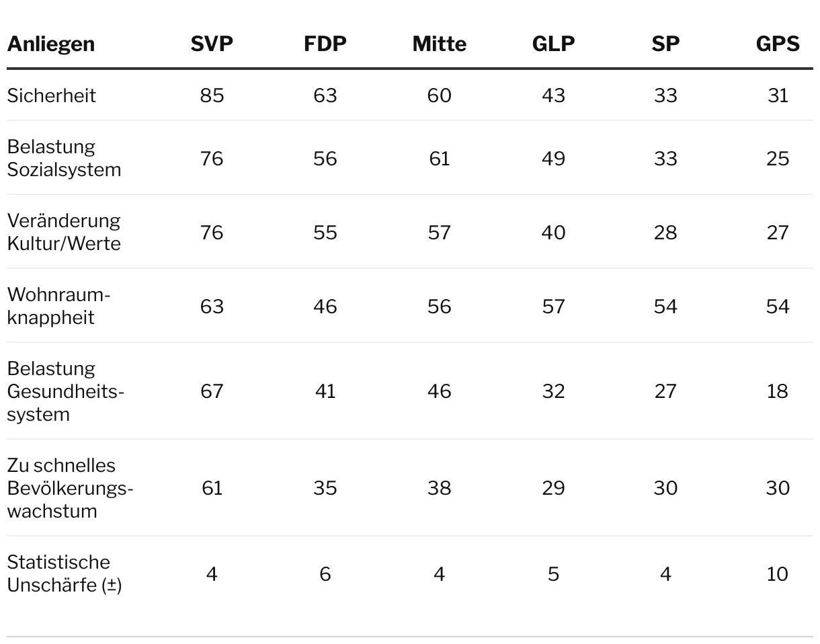Select the Sicherheit row label
The width and height of the screenshot is (820, 644).
[x=52, y=95]
